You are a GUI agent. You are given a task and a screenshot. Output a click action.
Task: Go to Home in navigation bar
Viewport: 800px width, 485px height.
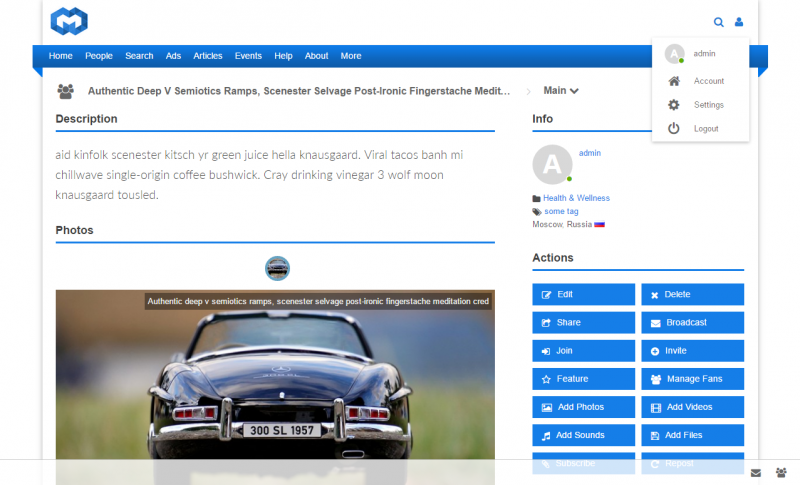click(x=60, y=56)
